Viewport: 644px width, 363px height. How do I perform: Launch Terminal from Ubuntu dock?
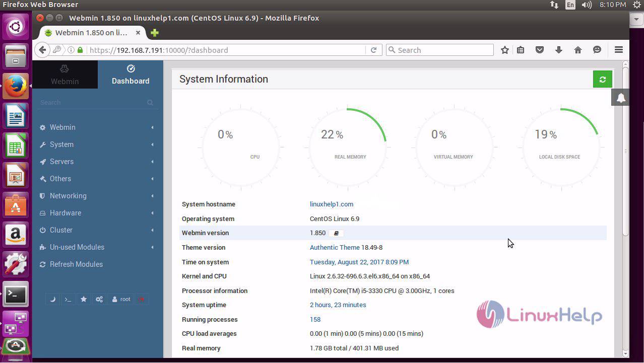16,295
